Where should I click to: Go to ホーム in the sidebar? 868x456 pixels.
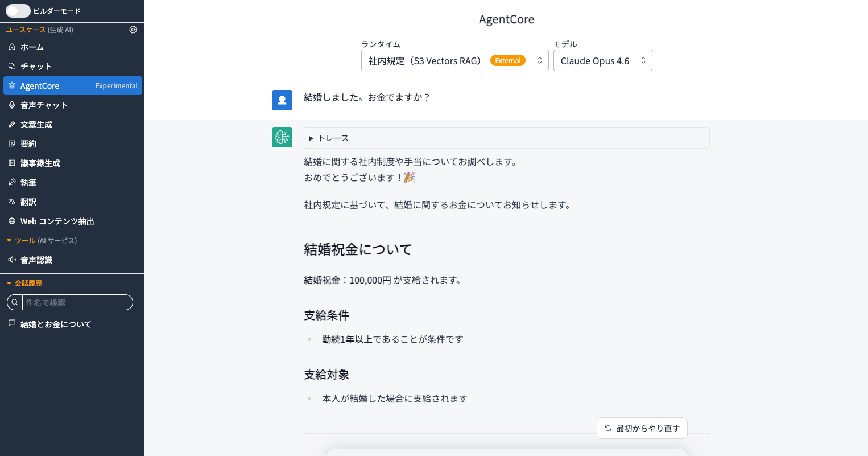pyautogui.click(x=72, y=47)
